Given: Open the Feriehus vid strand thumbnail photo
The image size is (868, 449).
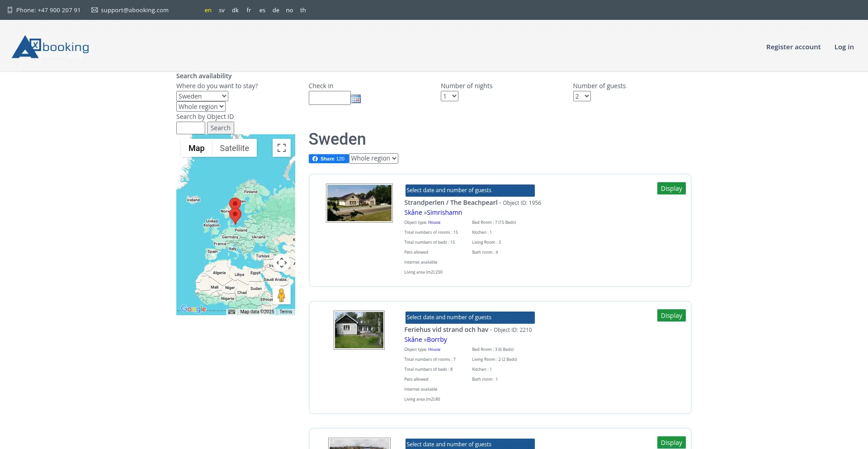Looking at the screenshot, I should (359, 330).
